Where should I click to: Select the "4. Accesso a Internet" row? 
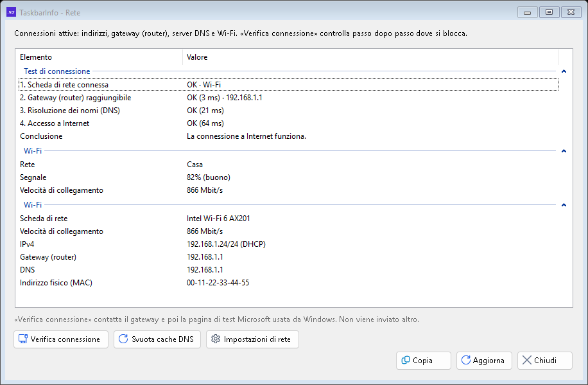(288, 123)
